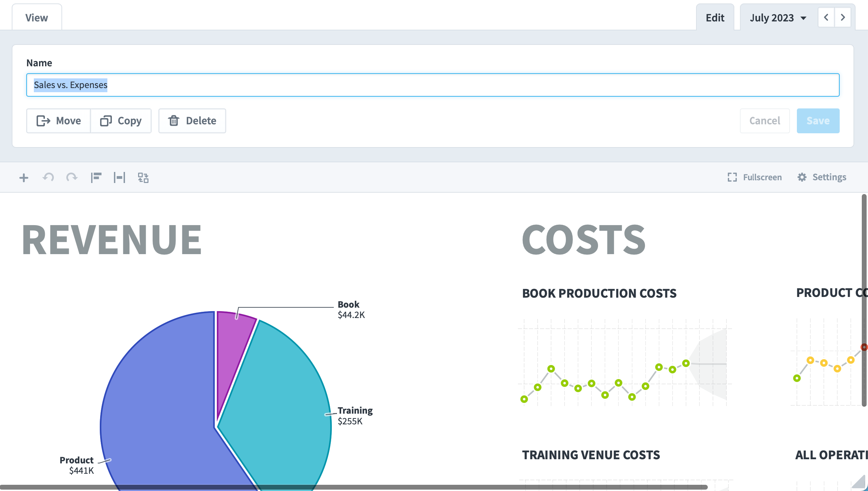Click the distribute horizontally toolbar icon
The image size is (868, 491).
[x=119, y=177]
